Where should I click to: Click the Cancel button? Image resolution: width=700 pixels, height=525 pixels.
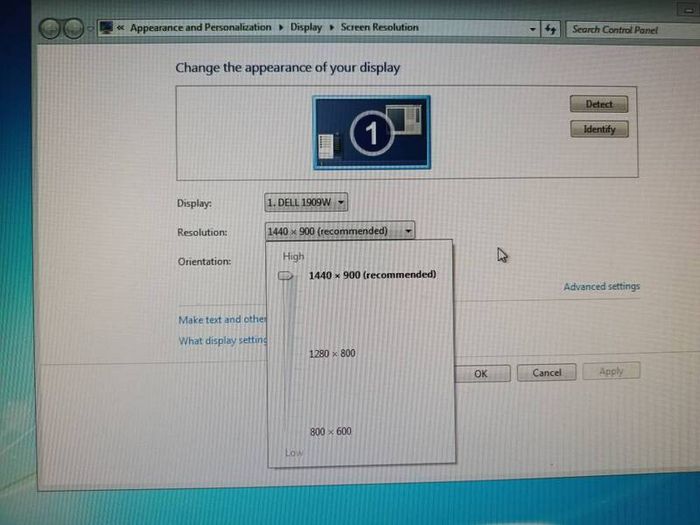pos(546,372)
